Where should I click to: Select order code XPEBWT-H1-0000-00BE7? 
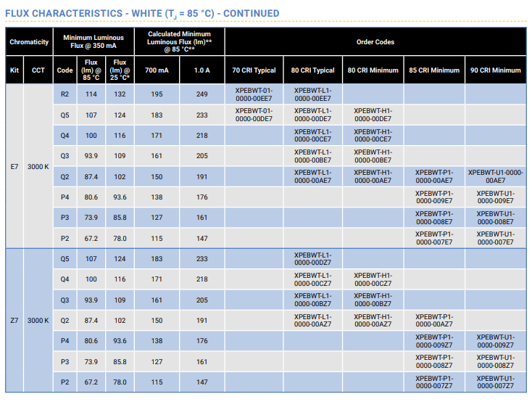[373, 156]
